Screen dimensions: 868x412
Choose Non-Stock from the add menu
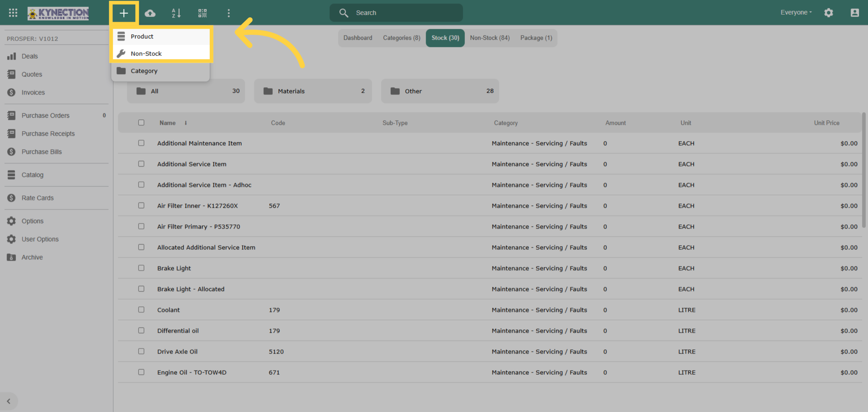pyautogui.click(x=161, y=54)
